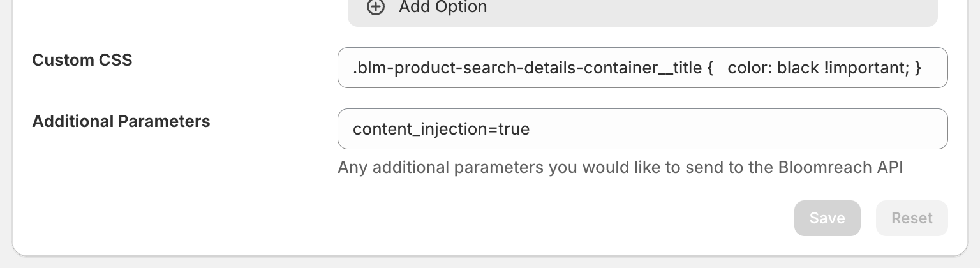Focus the Custom CSS input field

point(642,68)
